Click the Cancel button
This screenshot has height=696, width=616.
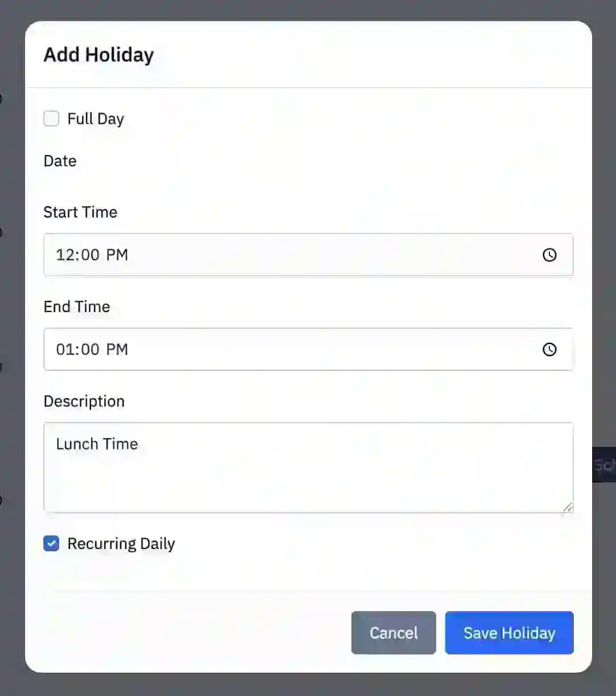tap(393, 633)
